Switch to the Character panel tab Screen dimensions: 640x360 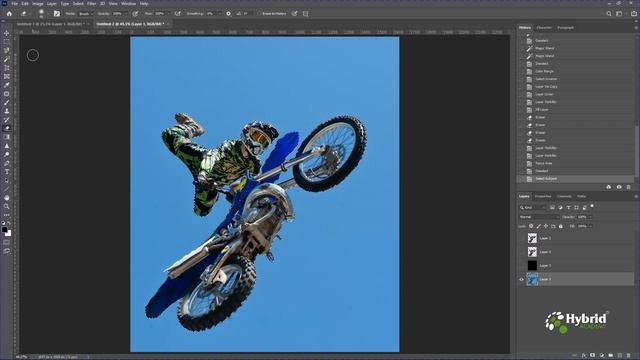[x=544, y=28]
